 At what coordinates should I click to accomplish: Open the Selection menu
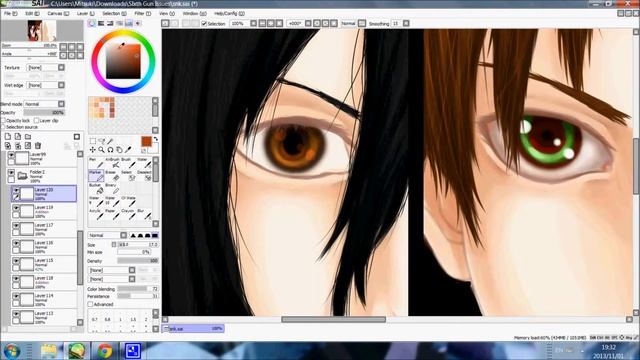[x=114, y=13]
